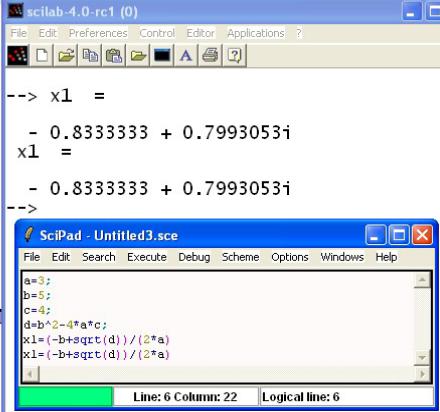Click the first console result value
The image size is (440, 412).
[160, 132]
